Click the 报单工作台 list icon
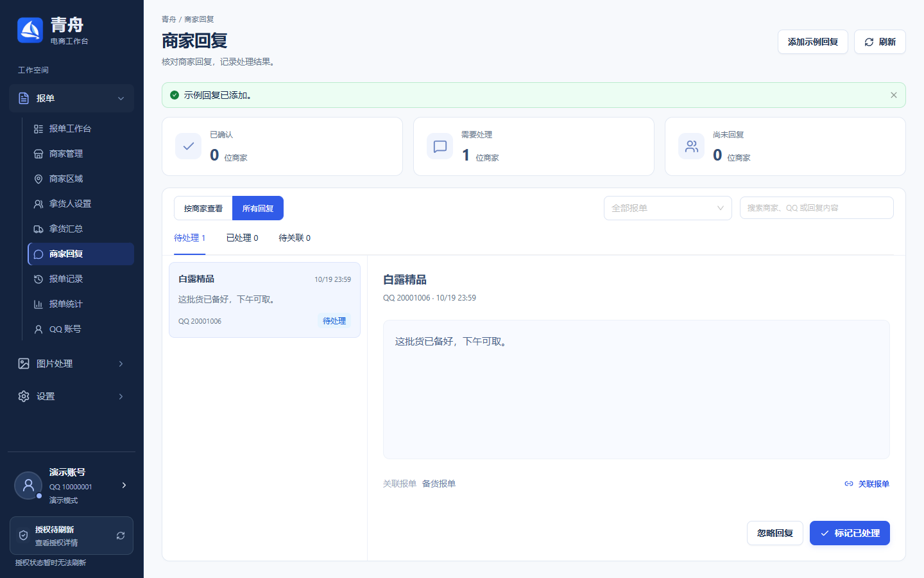This screenshot has height=578, width=924. click(x=38, y=129)
